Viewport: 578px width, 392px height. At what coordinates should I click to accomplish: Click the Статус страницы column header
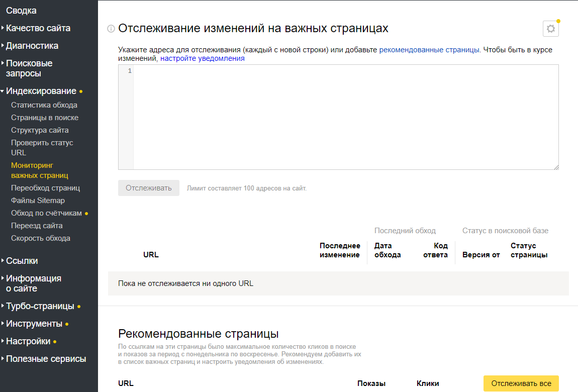click(x=529, y=250)
